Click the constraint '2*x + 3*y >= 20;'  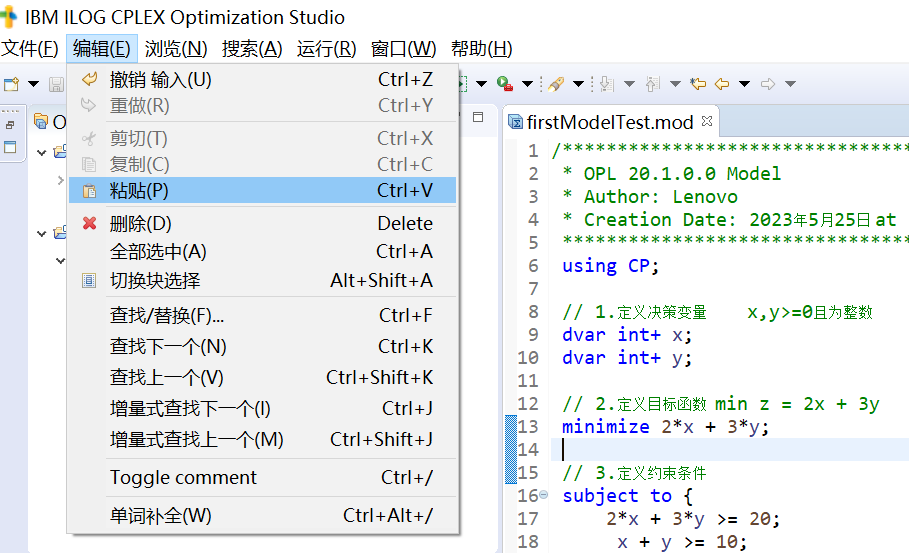693,519
